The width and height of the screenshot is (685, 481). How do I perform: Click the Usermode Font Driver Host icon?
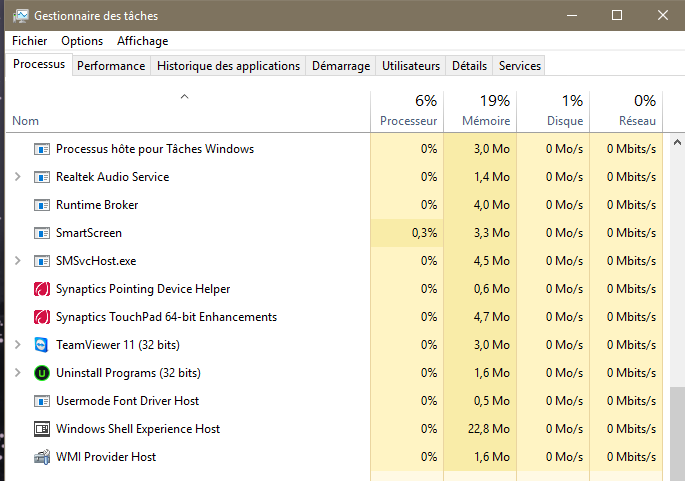point(42,401)
